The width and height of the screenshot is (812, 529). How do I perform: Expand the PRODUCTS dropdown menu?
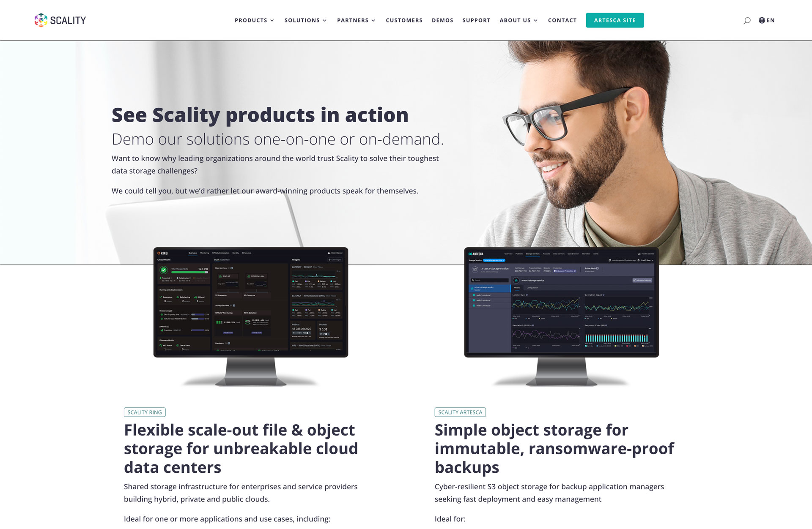pyautogui.click(x=254, y=20)
